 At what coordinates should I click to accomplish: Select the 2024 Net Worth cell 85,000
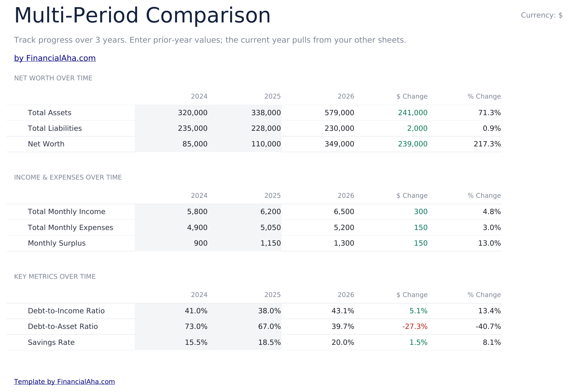[x=195, y=144]
